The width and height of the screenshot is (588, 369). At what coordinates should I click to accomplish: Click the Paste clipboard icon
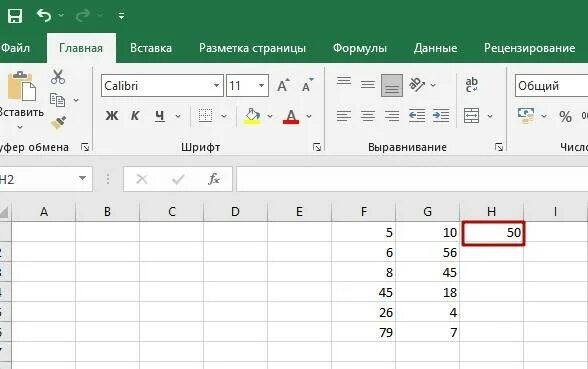[22, 86]
